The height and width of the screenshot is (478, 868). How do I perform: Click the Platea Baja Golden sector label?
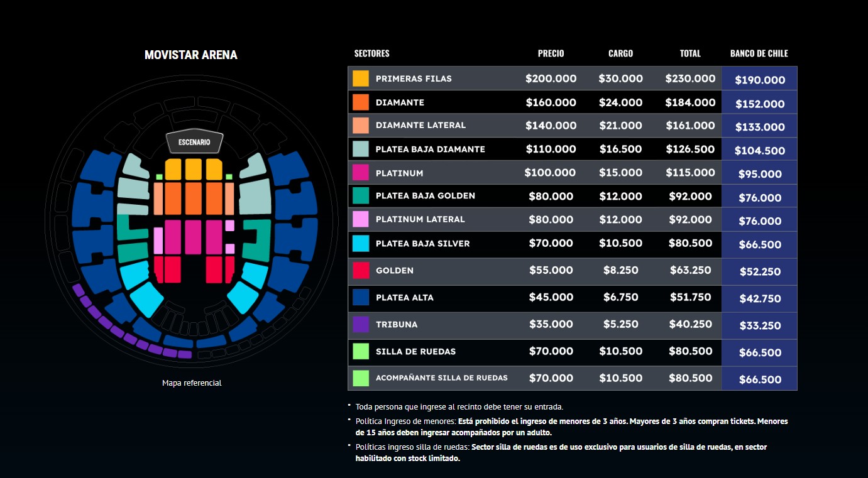point(425,195)
